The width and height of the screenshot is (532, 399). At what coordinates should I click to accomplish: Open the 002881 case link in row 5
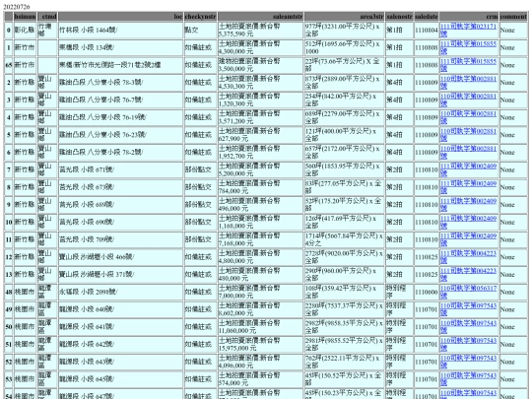[468, 135]
